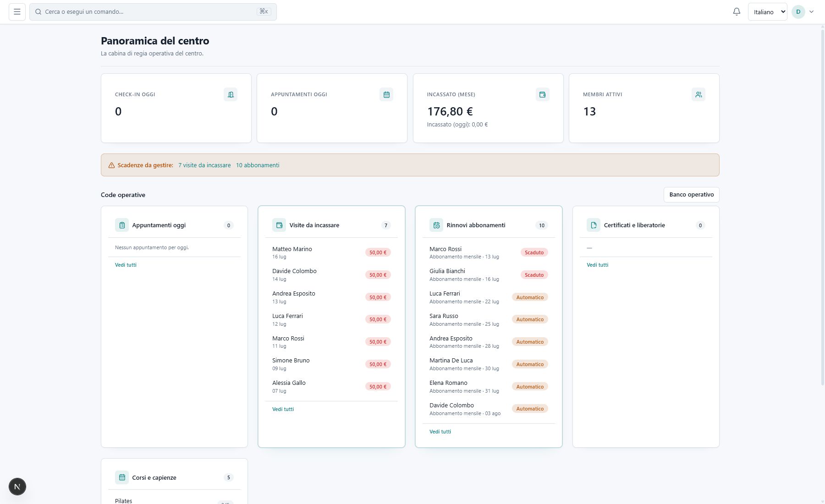Open Alessia Gallo visit row
825x504 pixels.
[331, 387]
